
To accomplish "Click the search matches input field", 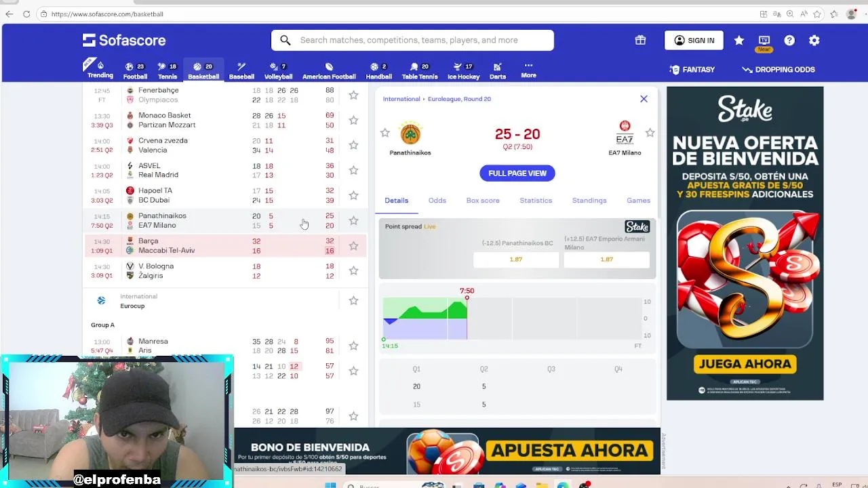I will 412,40.
